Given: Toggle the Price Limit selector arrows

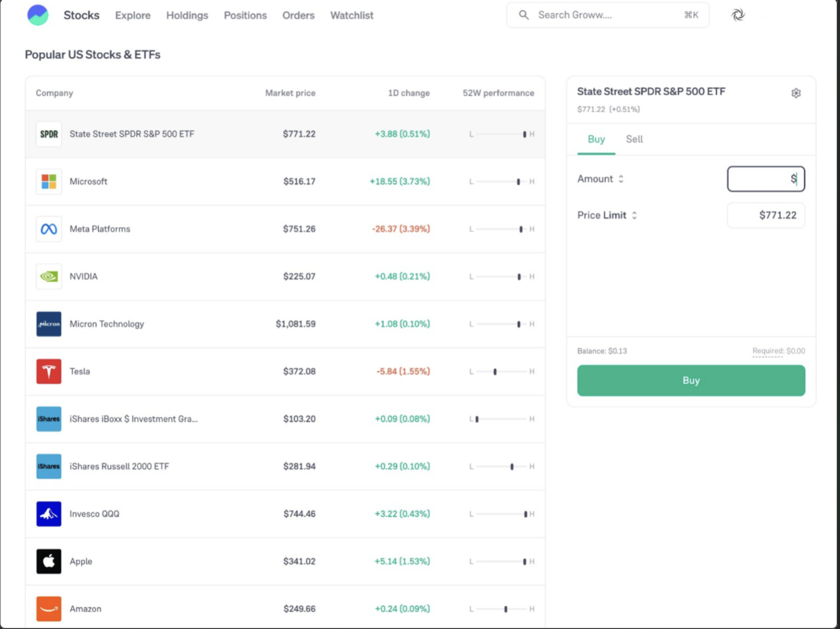Looking at the screenshot, I should tap(634, 215).
